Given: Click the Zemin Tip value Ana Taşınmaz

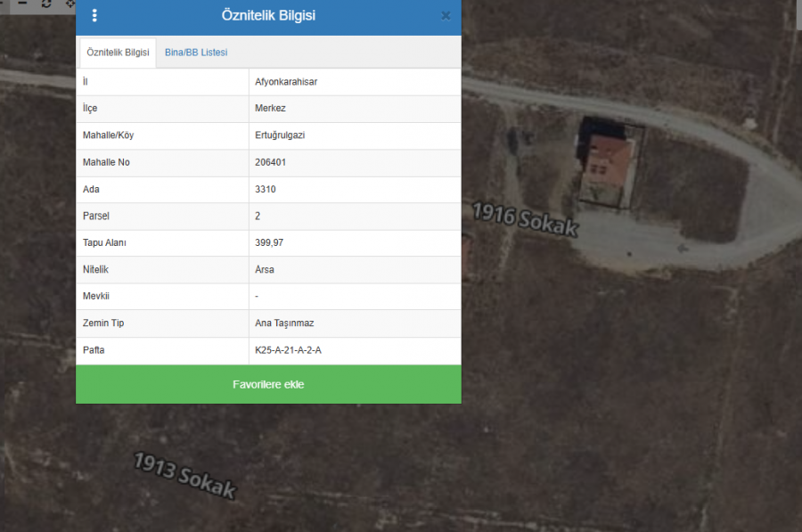Looking at the screenshot, I should point(284,323).
